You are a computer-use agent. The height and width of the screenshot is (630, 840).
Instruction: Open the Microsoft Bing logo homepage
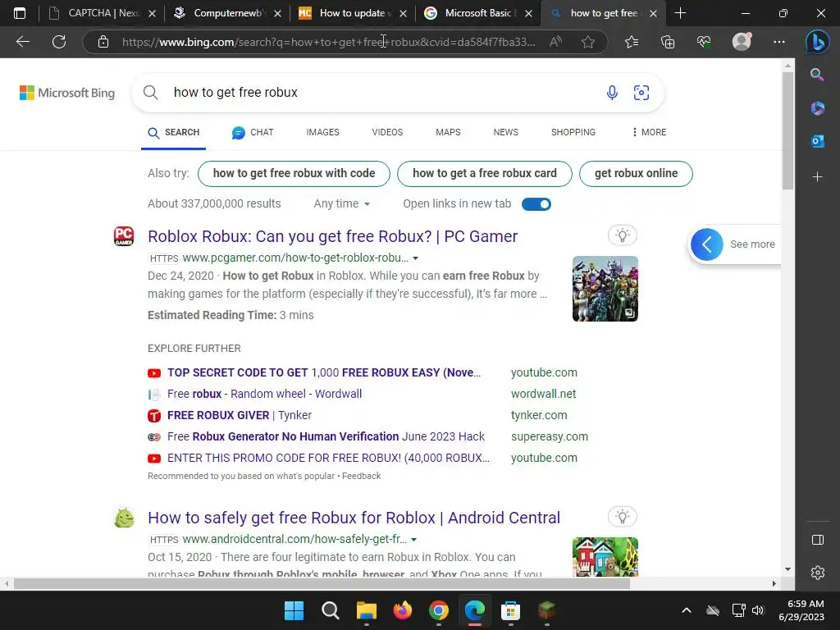point(67,93)
